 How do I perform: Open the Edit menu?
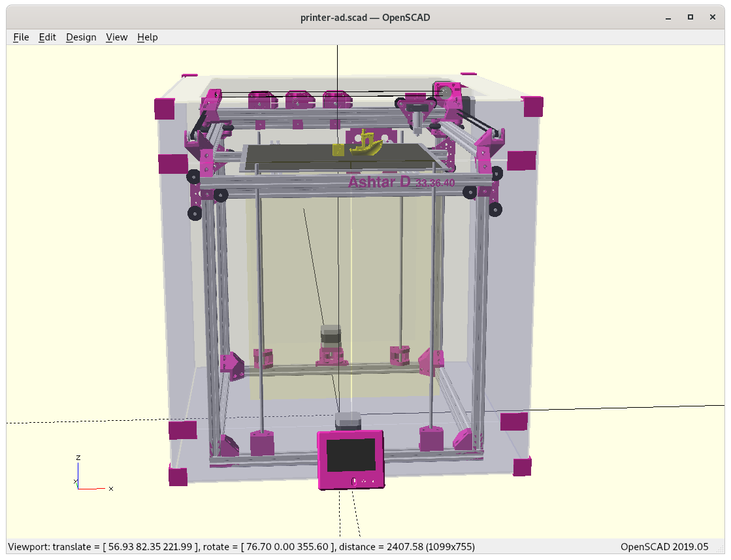tap(48, 37)
